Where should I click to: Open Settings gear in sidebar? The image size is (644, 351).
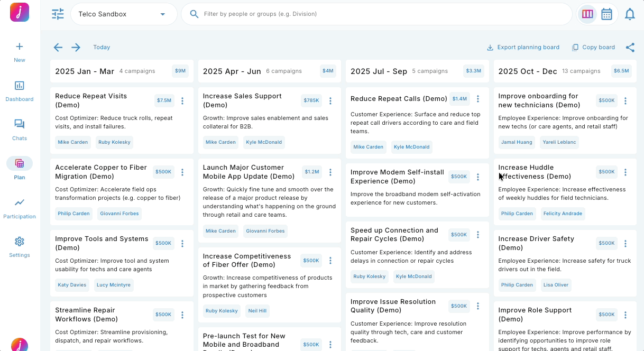pyautogui.click(x=20, y=242)
